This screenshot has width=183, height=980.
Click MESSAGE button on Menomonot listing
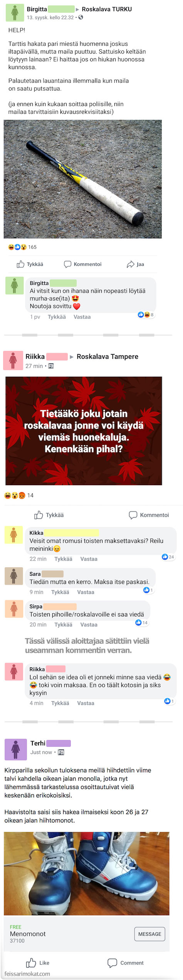(x=149, y=934)
